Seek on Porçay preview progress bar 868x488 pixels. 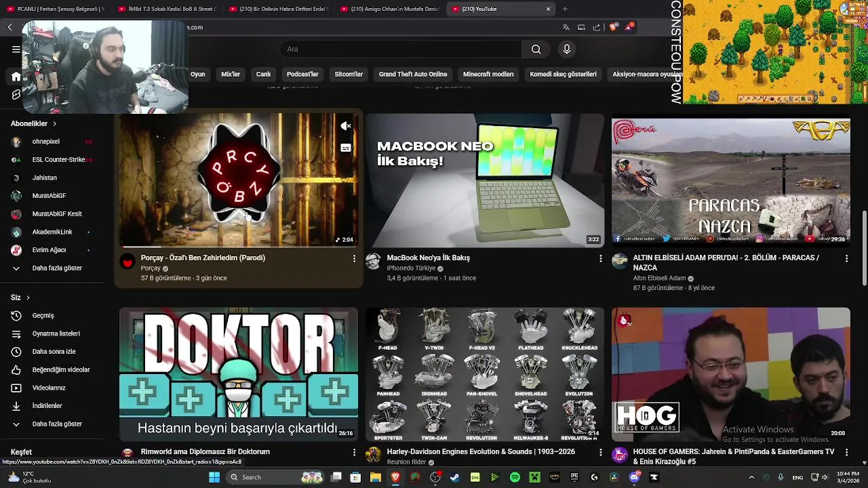(239, 246)
